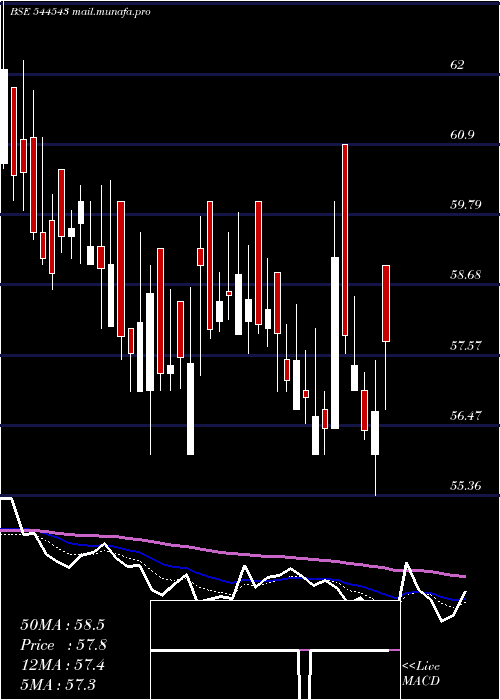Click the 62 price axis label
This screenshot has width=500, height=700.
[457, 65]
